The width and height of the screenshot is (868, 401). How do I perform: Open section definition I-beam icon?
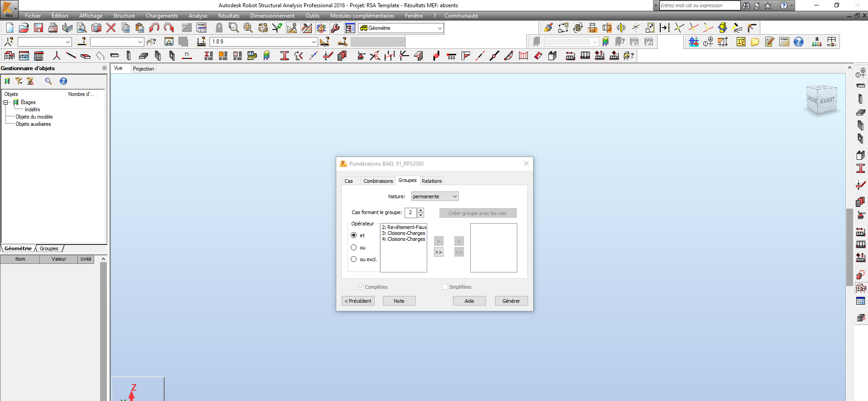285,56
